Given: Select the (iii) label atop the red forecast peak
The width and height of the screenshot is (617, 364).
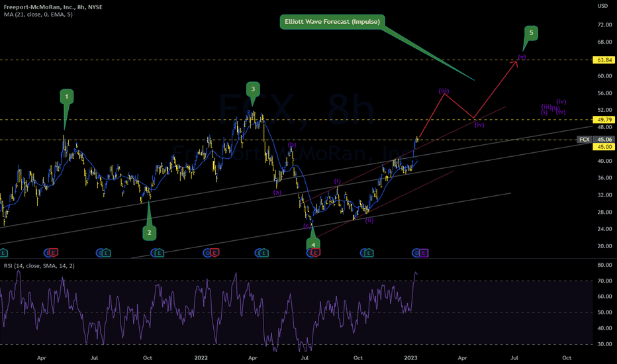Looking at the screenshot, I should pyautogui.click(x=444, y=91).
